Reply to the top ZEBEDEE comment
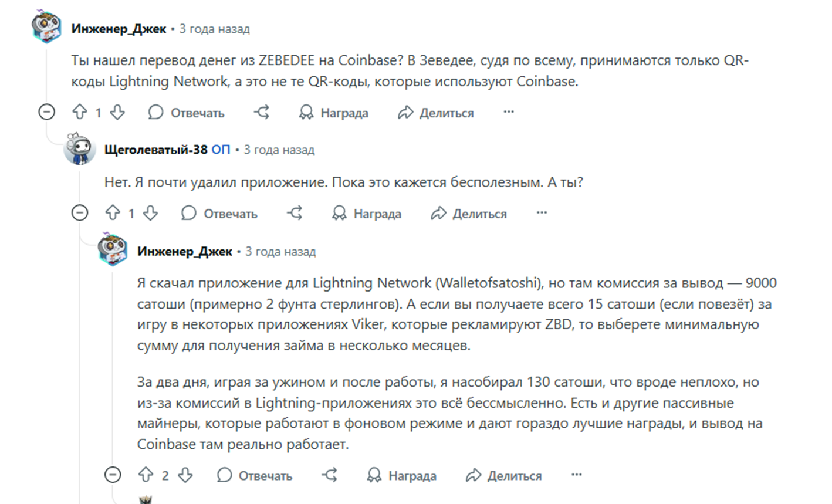 [x=187, y=113]
